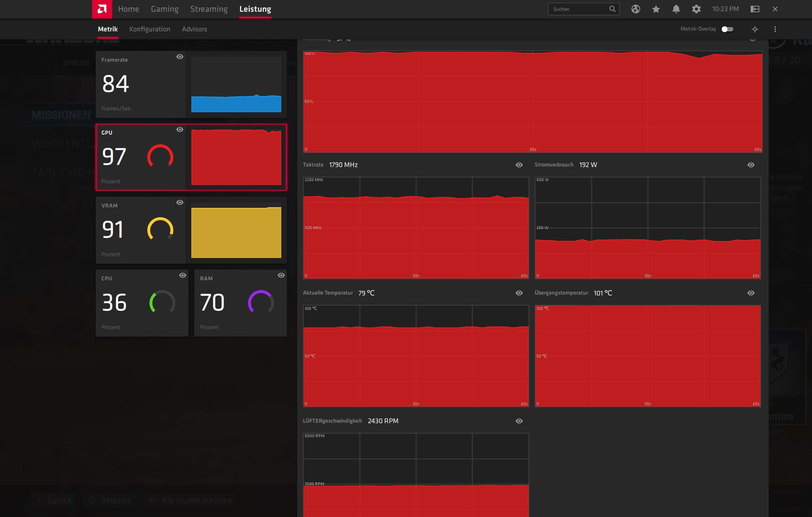Select the CPU metric card
This screenshot has width=812, height=517.
pos(142,303)
